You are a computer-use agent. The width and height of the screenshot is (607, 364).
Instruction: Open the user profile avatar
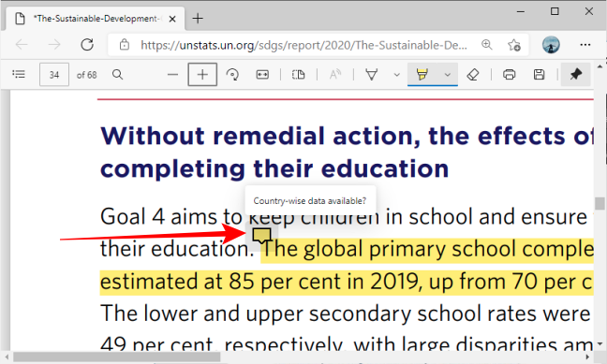coord(551,45)
